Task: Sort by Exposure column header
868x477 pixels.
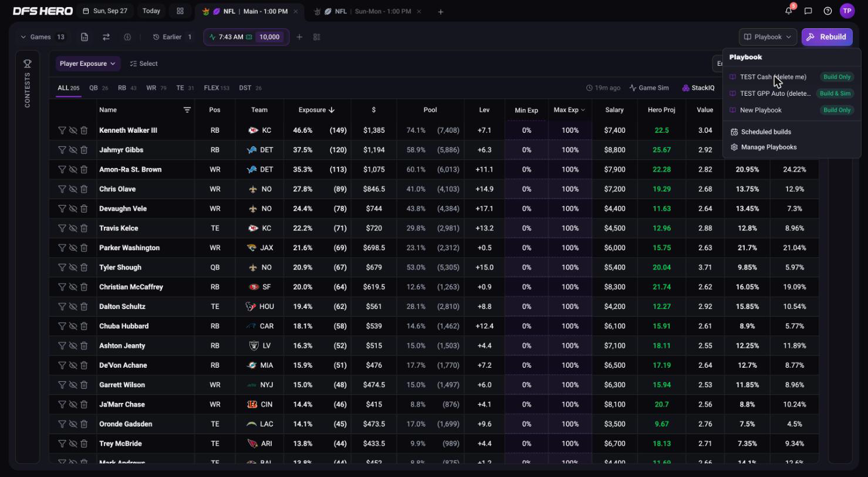Action: [x=316, y=110]
